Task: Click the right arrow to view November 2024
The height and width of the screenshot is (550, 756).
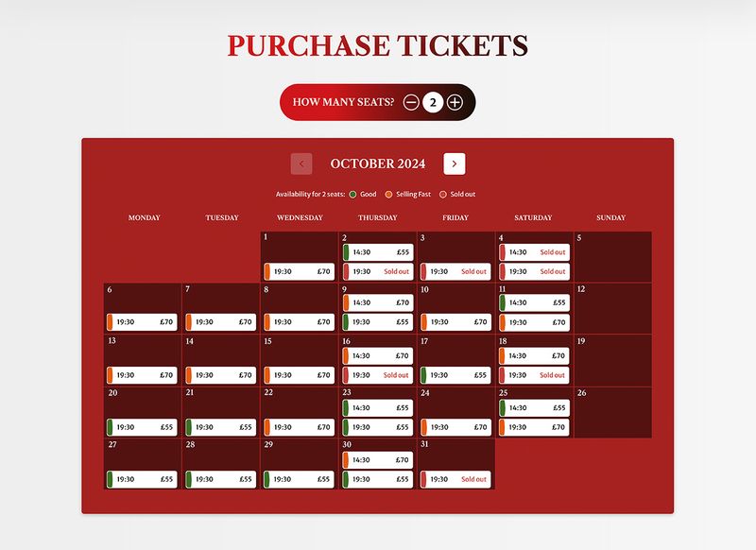Action: tap(455, 163)
